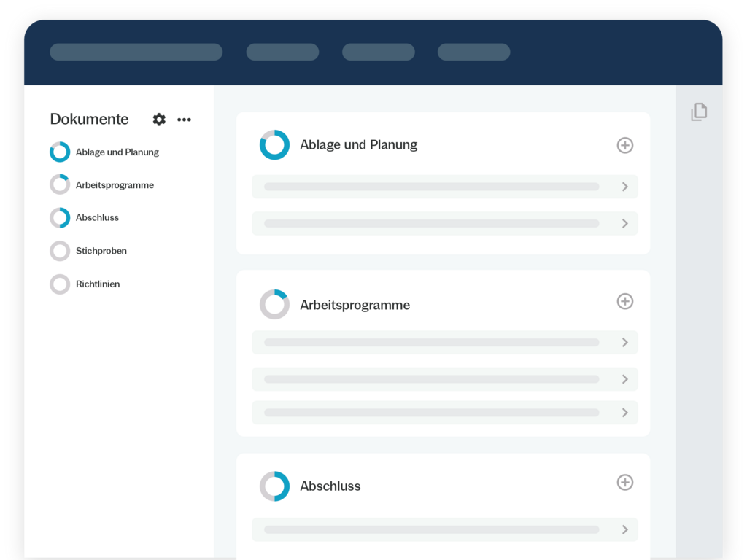This screenshot has height=560, width=747.
Task: Click the Abschluss card progress ring
Action: coord(274,486)
